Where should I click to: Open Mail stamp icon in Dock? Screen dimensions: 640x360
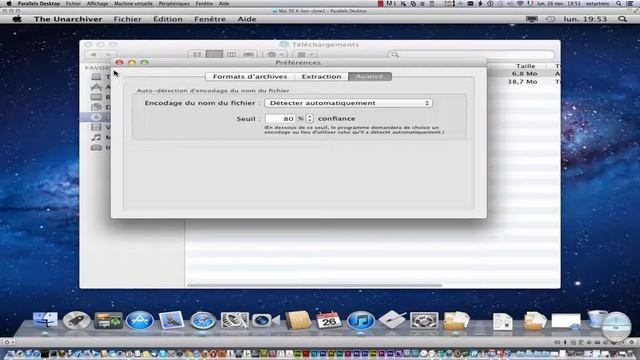[x=171, y=320]
